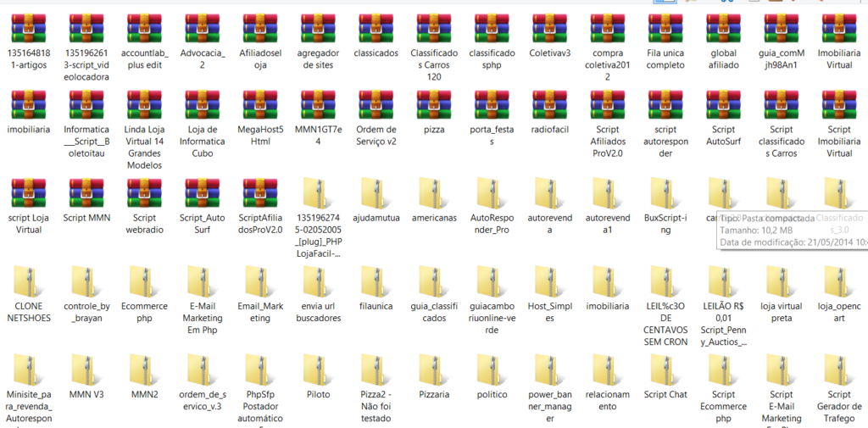Select the controle_by_brayan label

[86, 312]
